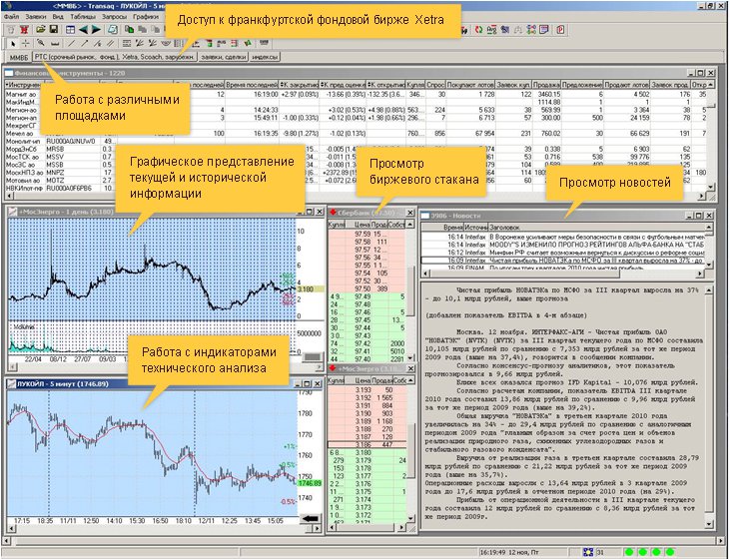
Task: Click the Покупают лотов column header
Action: pos(470,85)
